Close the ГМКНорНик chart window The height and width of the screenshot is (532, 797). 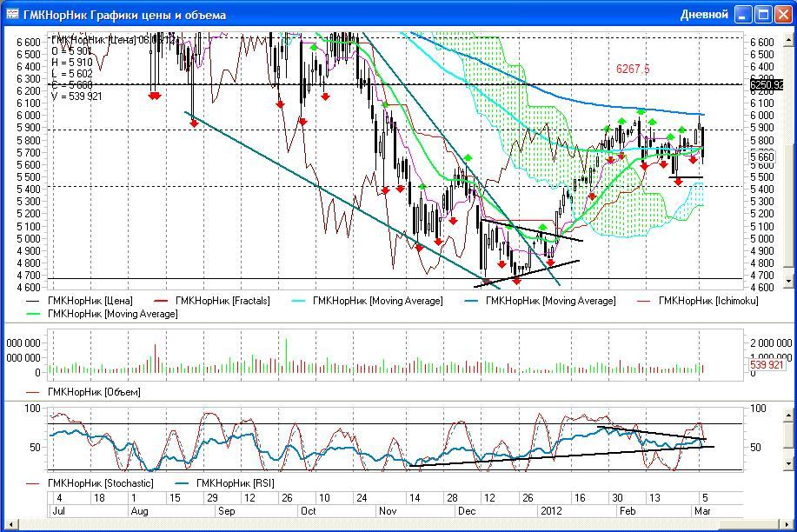pyautogui.click(x=783, y=14)
